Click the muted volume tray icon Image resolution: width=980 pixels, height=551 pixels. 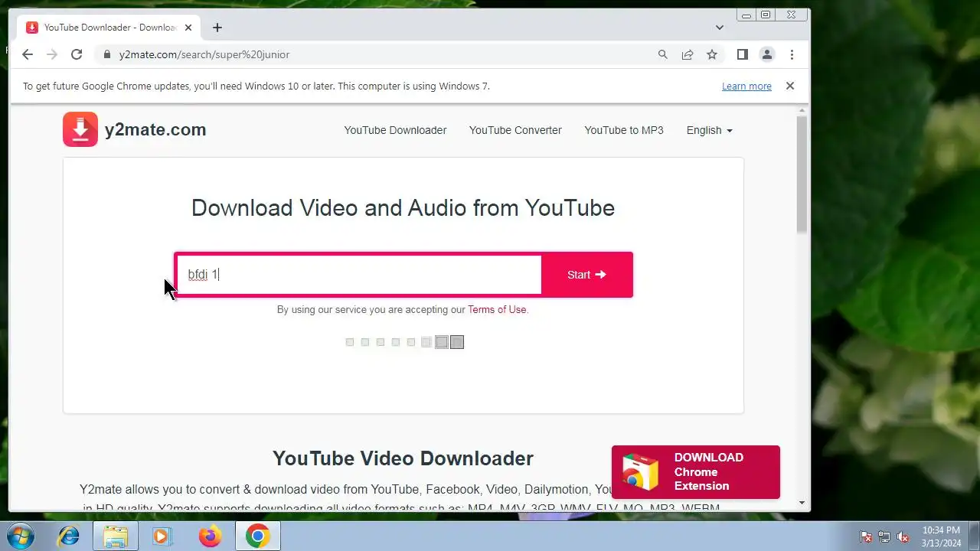pyautogui.click(x=903, y=537)
